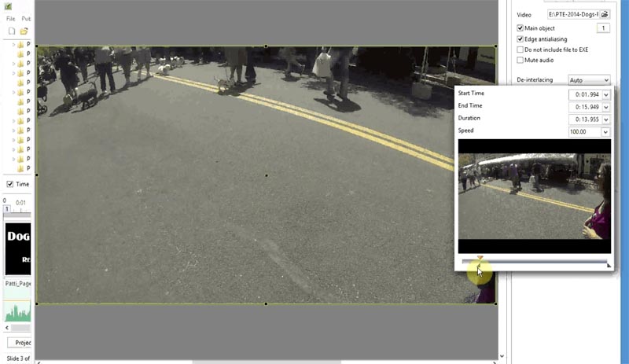The width and height of the screenshot is (629, 364).
Task: Click the video trim slider track
Action: (x=535, y=261)
